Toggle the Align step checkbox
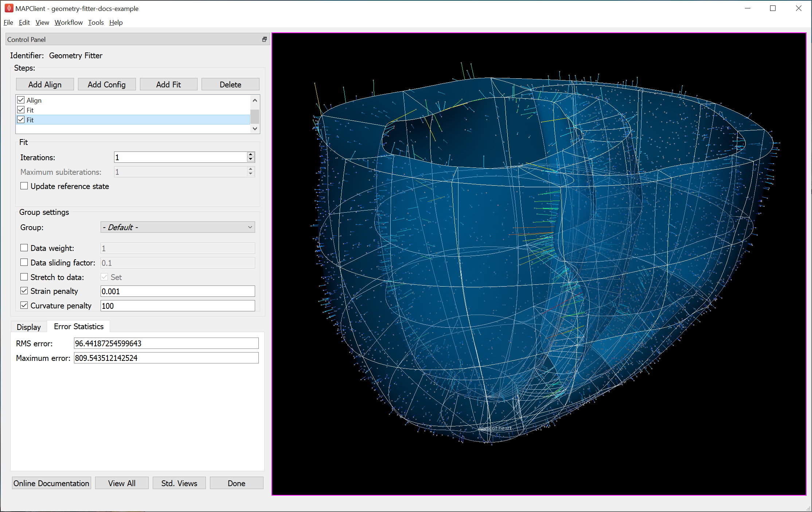 click(x=21, y=100)
